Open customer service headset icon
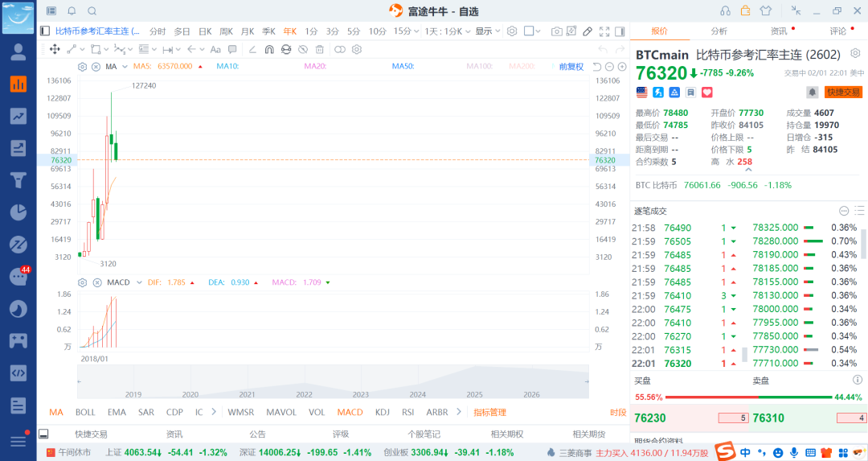This screenshot has width=868, height=461. [725, 11]
